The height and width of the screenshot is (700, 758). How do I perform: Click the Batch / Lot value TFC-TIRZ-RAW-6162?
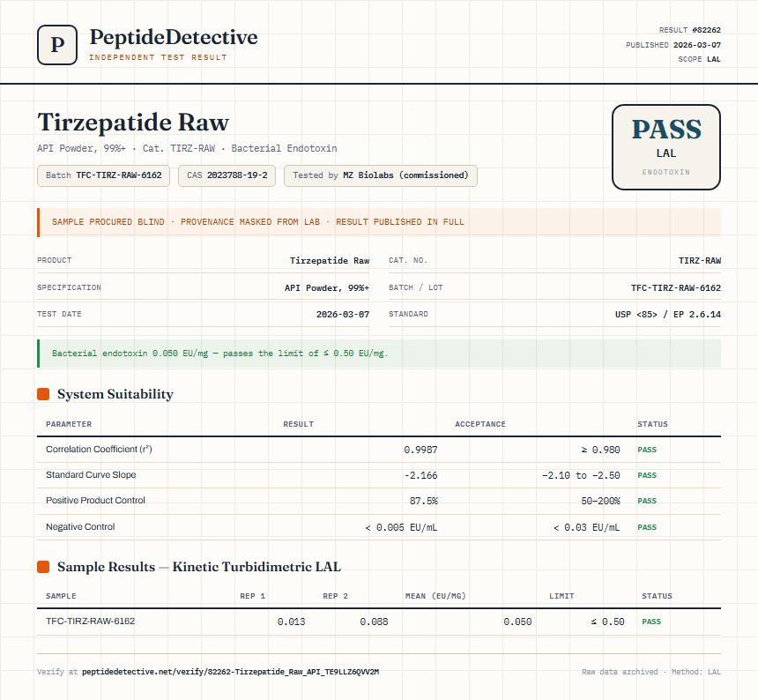click(676, 287)
